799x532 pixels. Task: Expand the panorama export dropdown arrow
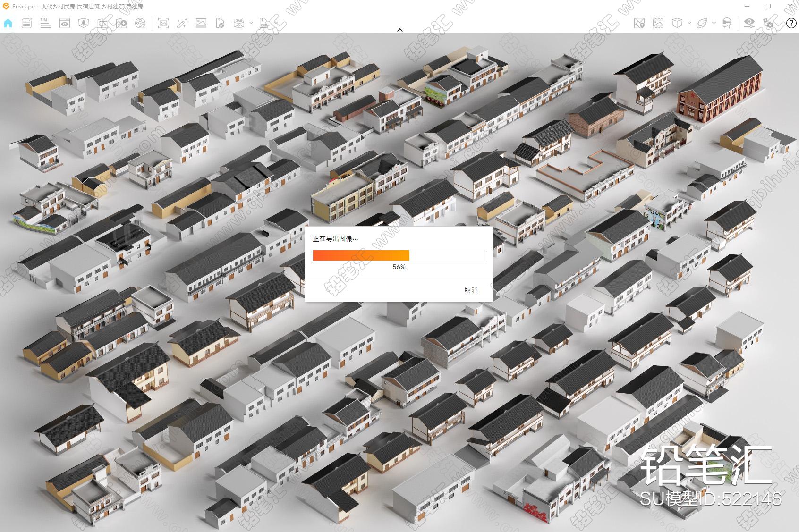tap(251, 23)
